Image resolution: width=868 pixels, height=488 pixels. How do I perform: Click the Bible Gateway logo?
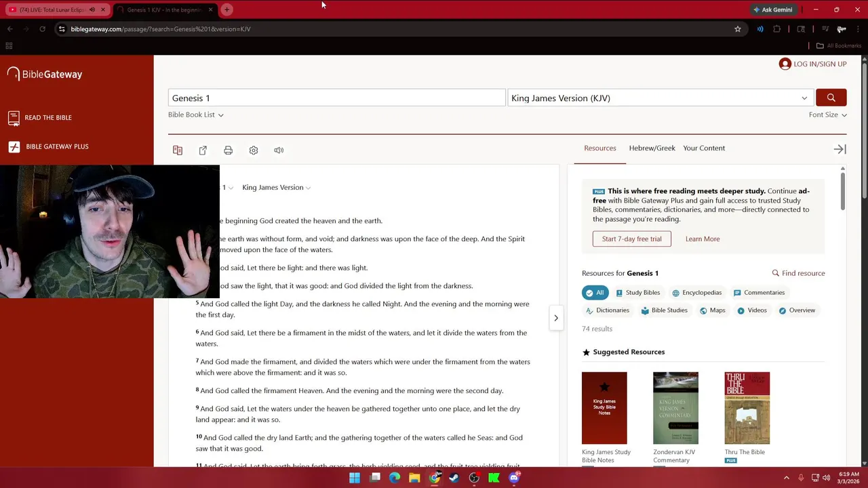point(45,74)
